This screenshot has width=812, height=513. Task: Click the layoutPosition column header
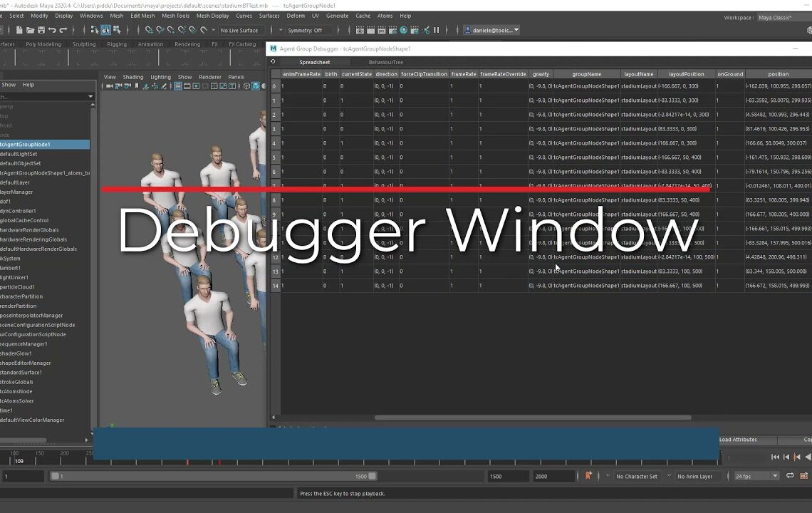(686, 74)
